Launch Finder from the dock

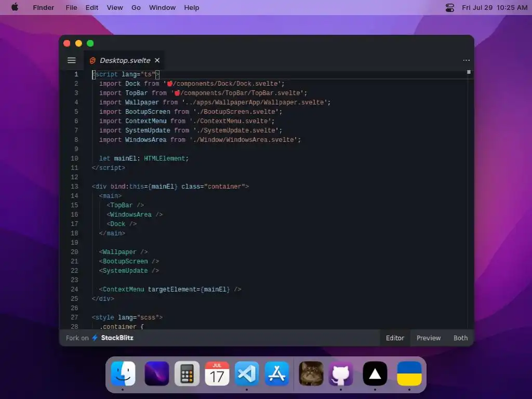pyautogui.click(x=123, y=374)
